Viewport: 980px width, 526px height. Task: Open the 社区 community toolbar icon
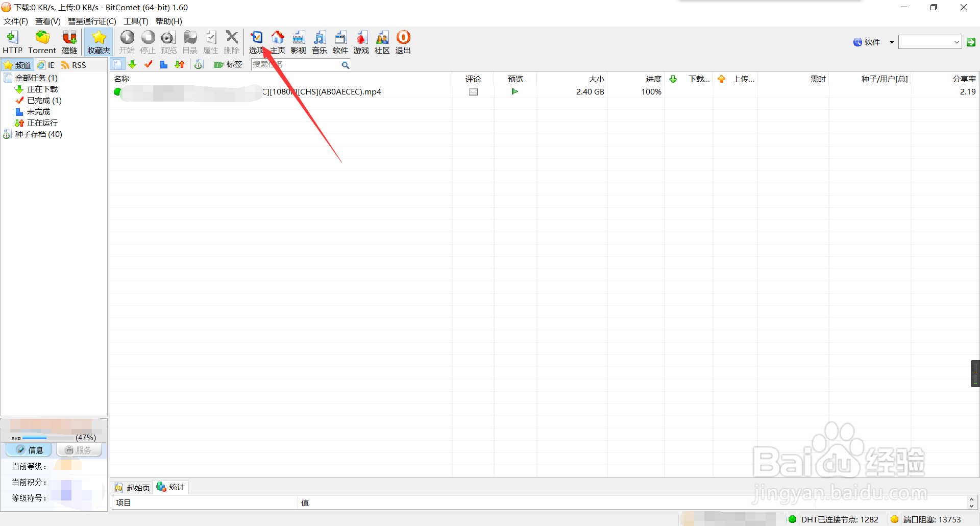(382, 42)
